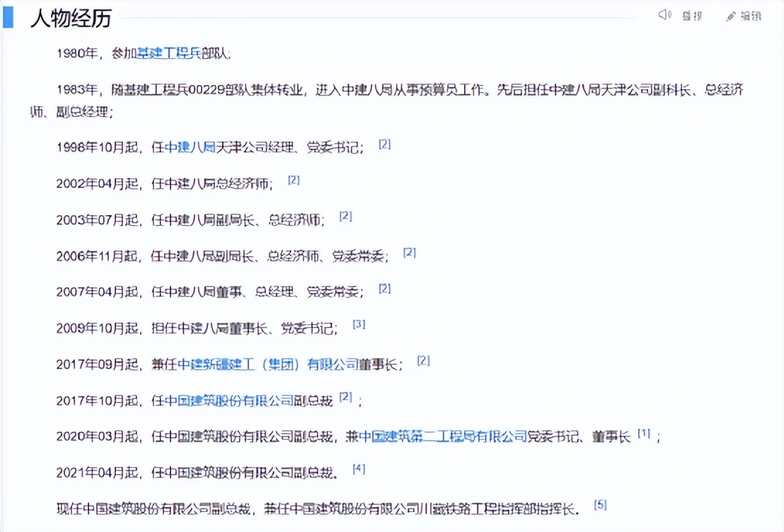Screen dimensions: 784x532
Task: Click reference [2] in the 2017年10月 entry
Action: coord(347,393)
